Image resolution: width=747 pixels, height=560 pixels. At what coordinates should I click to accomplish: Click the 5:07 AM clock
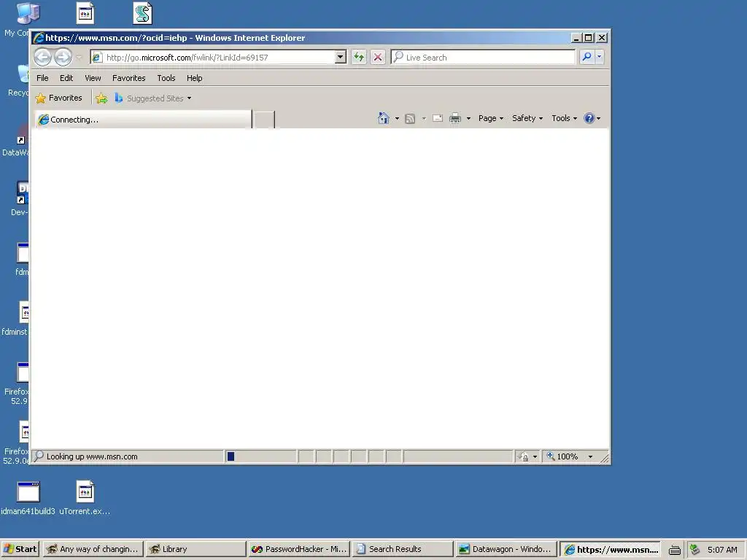(x=721, y=550)
